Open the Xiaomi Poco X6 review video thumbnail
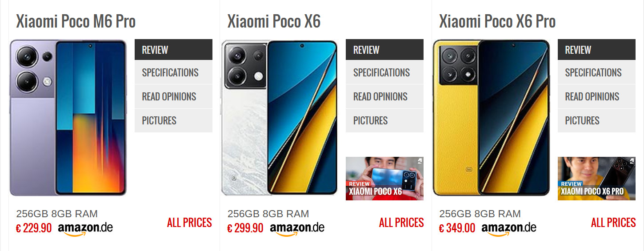Screen dimensions: 644x251 384,179
